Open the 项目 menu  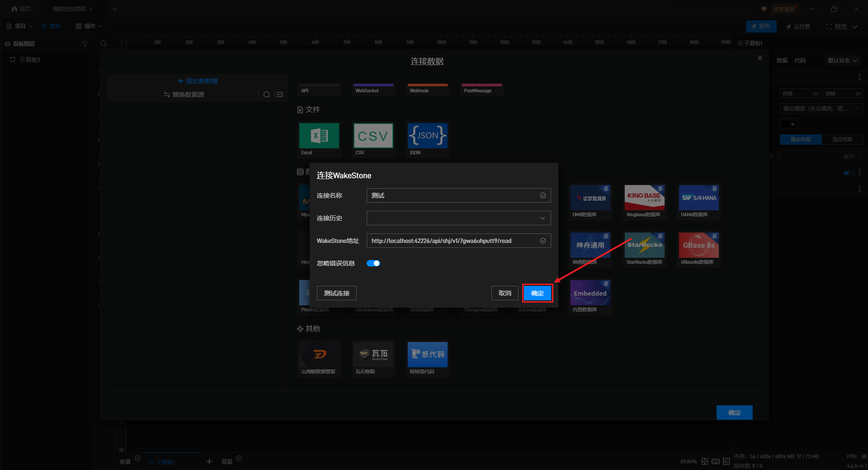pyautogui.click(x=20, y=26)
